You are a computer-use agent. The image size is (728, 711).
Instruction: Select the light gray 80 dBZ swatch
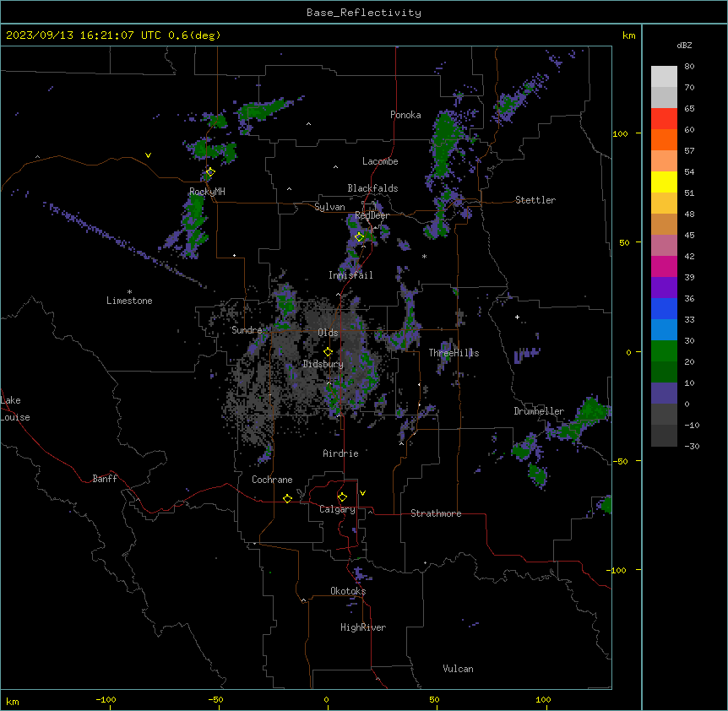tap(664, 77)
